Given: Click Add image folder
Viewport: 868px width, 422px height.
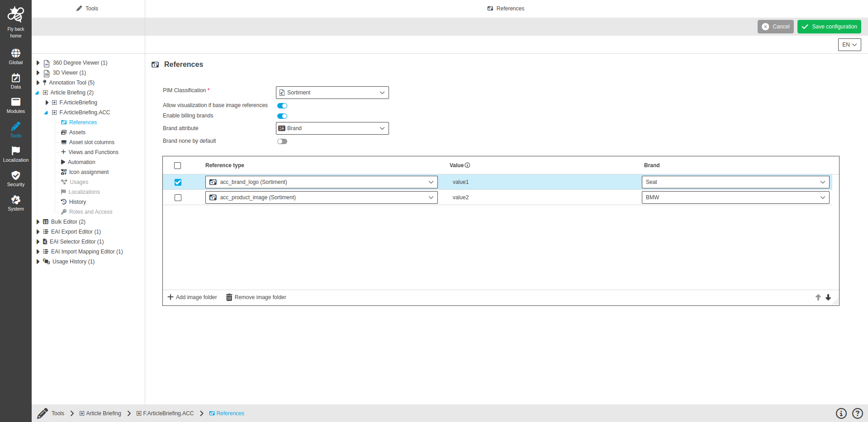Looking at the screenshot, I should (x=192, y=297).
